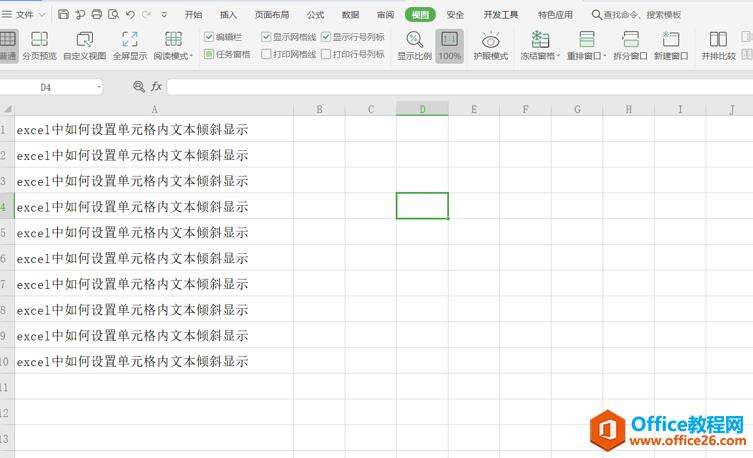Screen dimensions: 753x458
Task: Select column D header
Action: 423,109
